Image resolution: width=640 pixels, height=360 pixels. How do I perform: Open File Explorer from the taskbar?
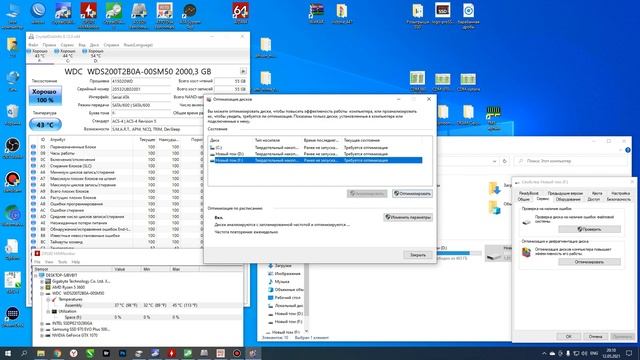click(x=41, y=353)
